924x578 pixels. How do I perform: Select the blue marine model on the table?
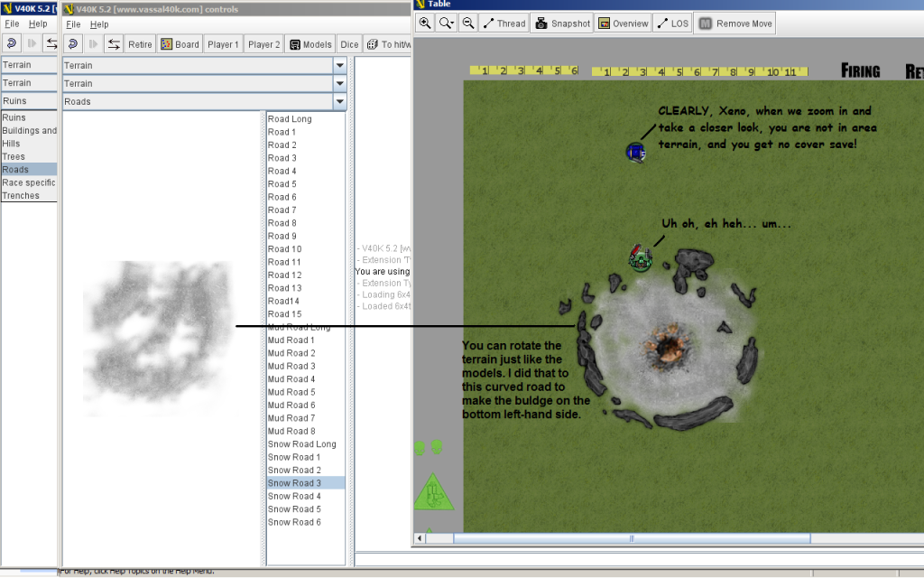tap(635, 152)
